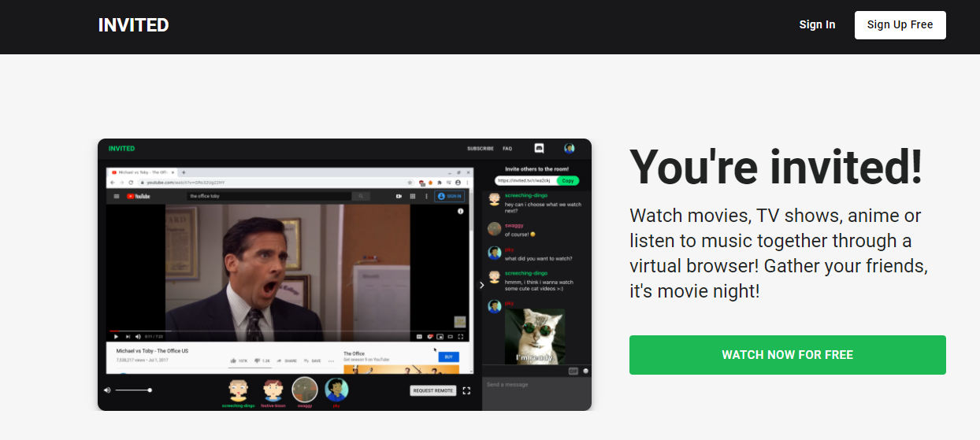Click the YouTube logo in the virtual browser

[x=139, y=196]
